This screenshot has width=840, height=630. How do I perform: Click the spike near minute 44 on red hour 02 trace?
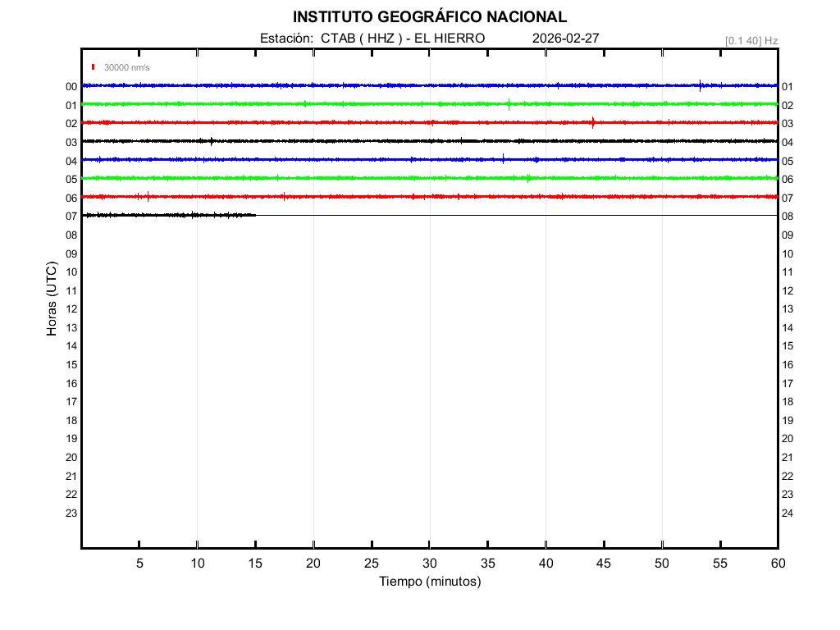[593, 122]
